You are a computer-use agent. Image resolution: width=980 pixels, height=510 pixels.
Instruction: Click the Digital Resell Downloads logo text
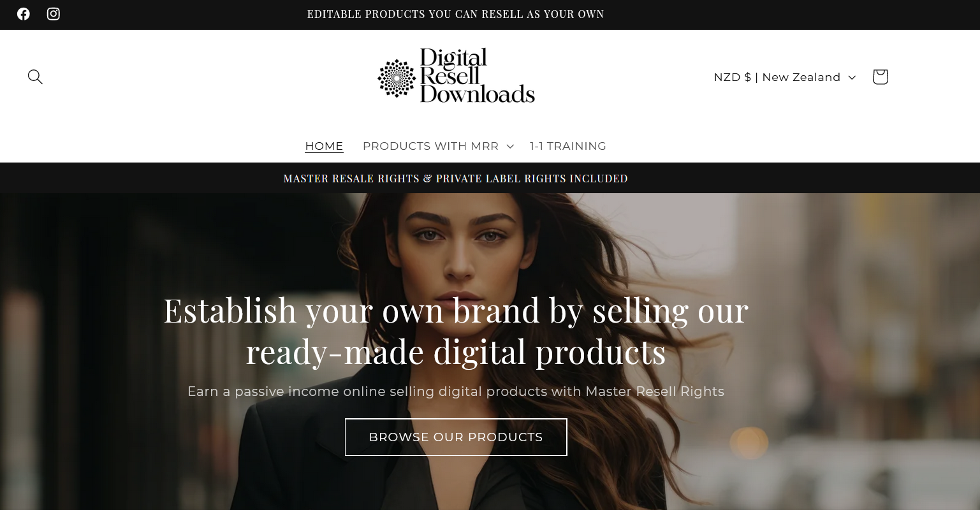click(477, 76)
